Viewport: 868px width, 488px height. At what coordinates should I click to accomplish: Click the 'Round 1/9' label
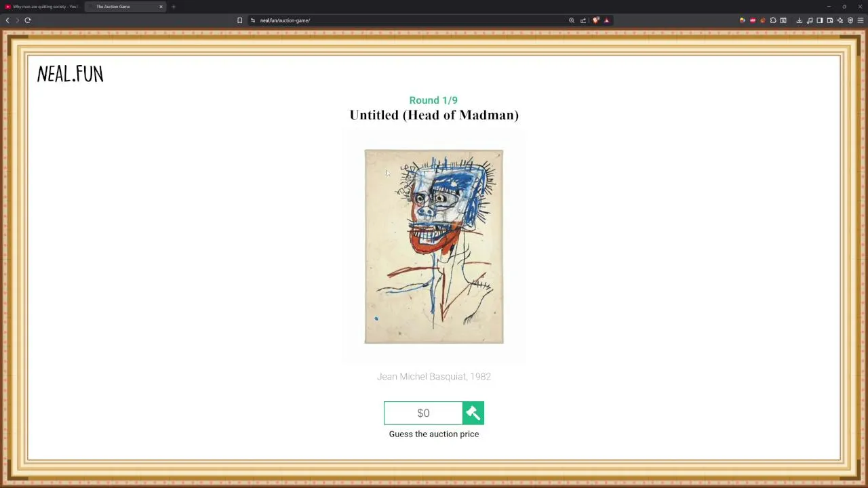pos(433,100)
